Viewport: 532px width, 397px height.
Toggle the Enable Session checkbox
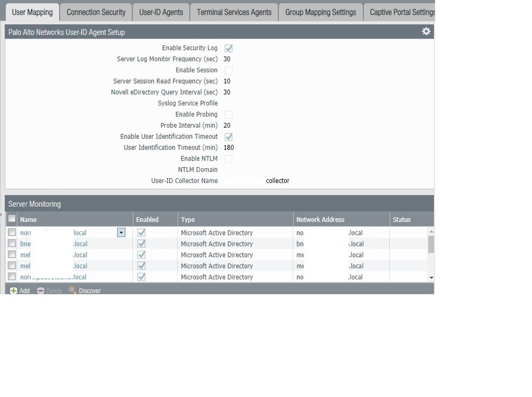tap(228, 70)
